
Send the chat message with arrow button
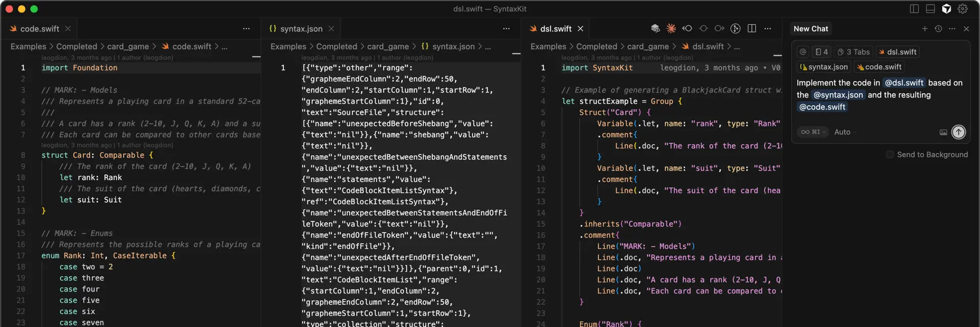pyautogui.click(x=959, y=132)
